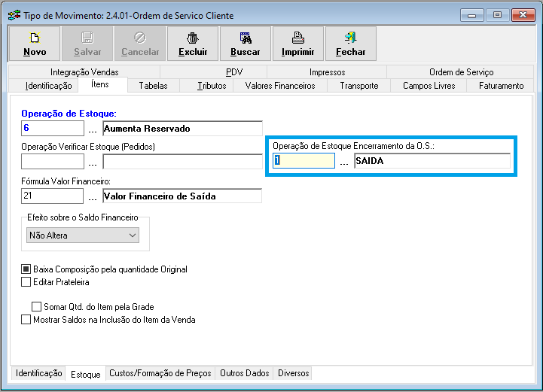This screenshot has width=543, height=392.
Task: Open lookup ellipsis beside Operação de Estoque code
Action: (93, 129)
